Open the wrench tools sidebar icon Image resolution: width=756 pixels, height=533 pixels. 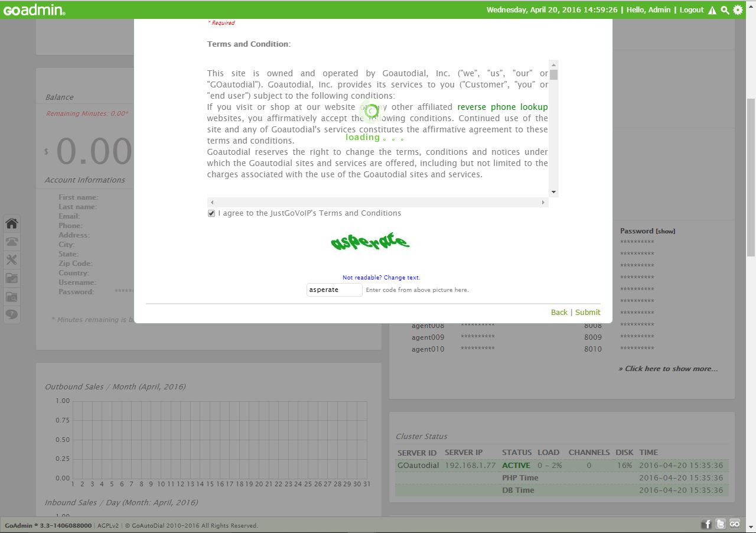pyautogui.click(x=12, y=260)
